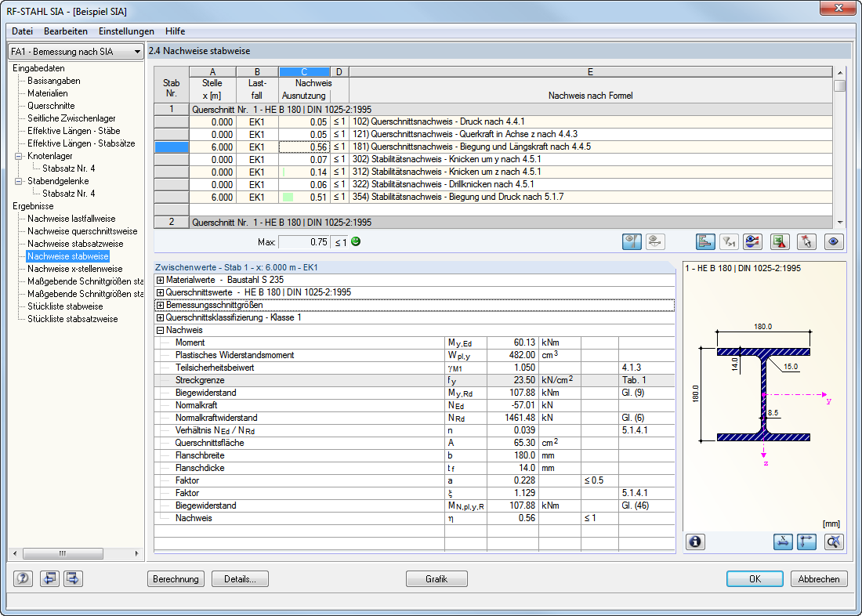862x616 pixels.
Task: Click the horizontal scrollbar of the navigation tree
Action: tap(76, 553)
